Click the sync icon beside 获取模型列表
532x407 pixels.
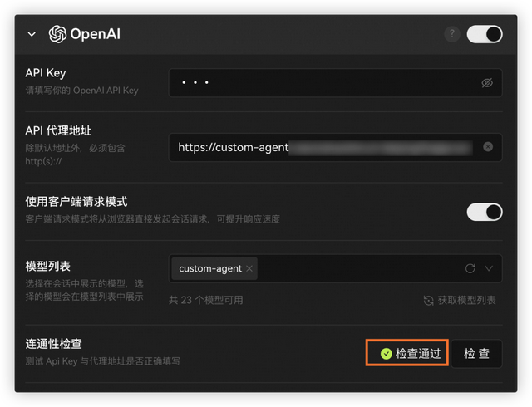pyautogui.click(x=429, y=300)
